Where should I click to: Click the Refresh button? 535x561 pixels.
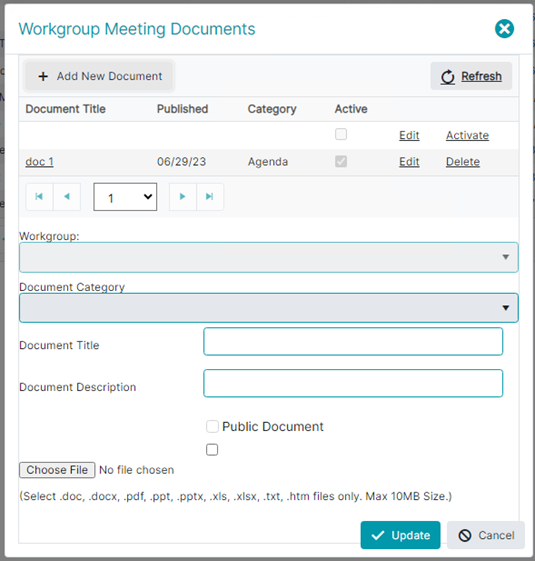(x=471, y=76)
